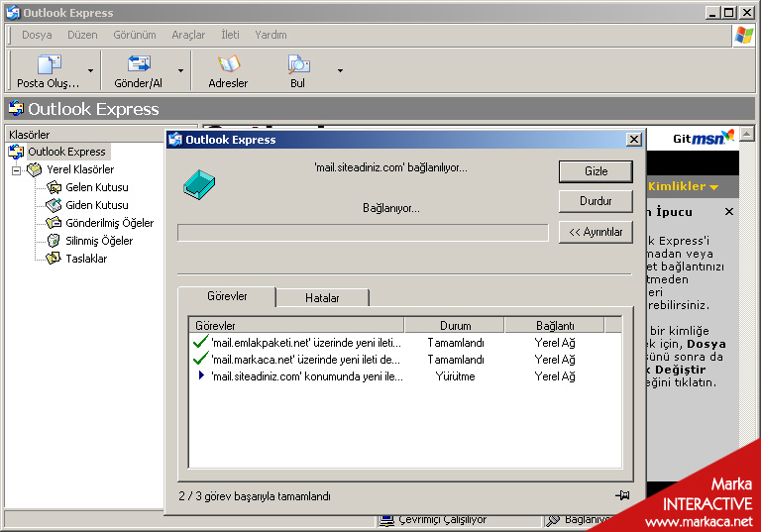Click the Yürütme status cell
This screenshot has width=761, height=532.
click(455, 376)
